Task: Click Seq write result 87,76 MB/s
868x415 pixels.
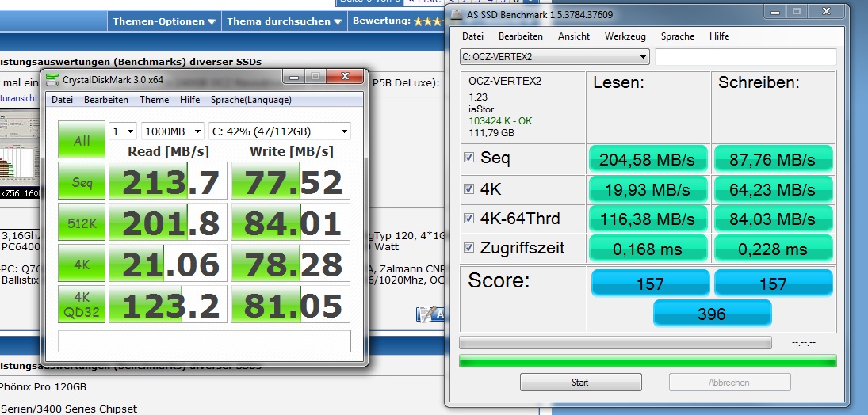Action: (x=774, y=159)
